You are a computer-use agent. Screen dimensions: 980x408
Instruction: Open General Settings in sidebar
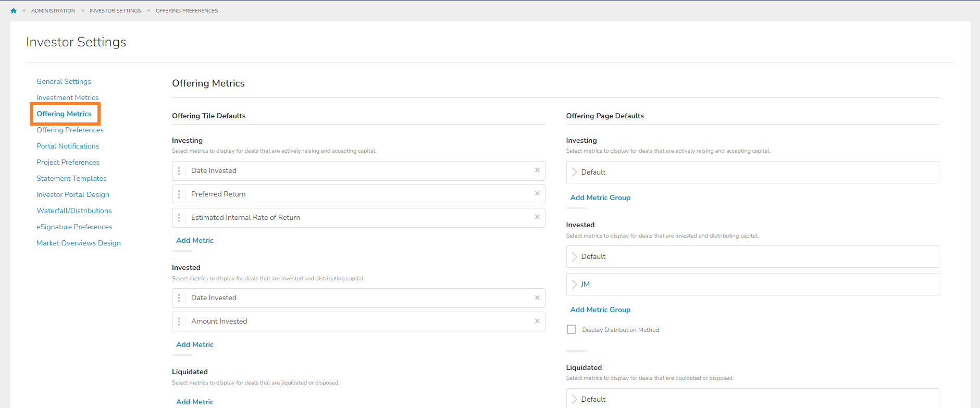[64, 81]
